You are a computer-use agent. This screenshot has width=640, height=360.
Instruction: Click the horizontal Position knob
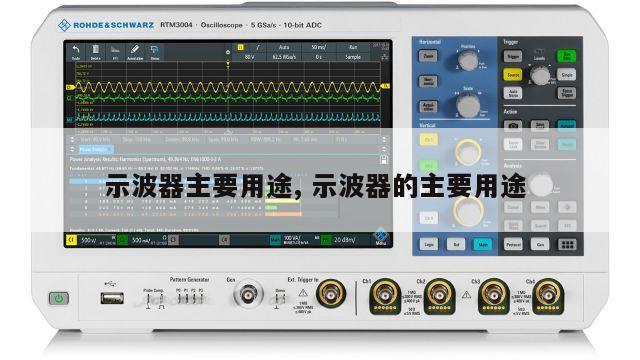pyautogui.click(x=468, y=61)
